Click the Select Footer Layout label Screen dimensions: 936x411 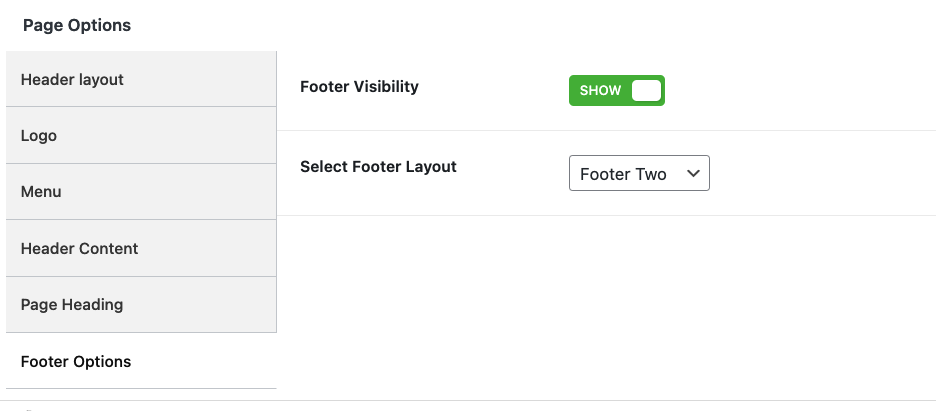click(x=378, y=167)
